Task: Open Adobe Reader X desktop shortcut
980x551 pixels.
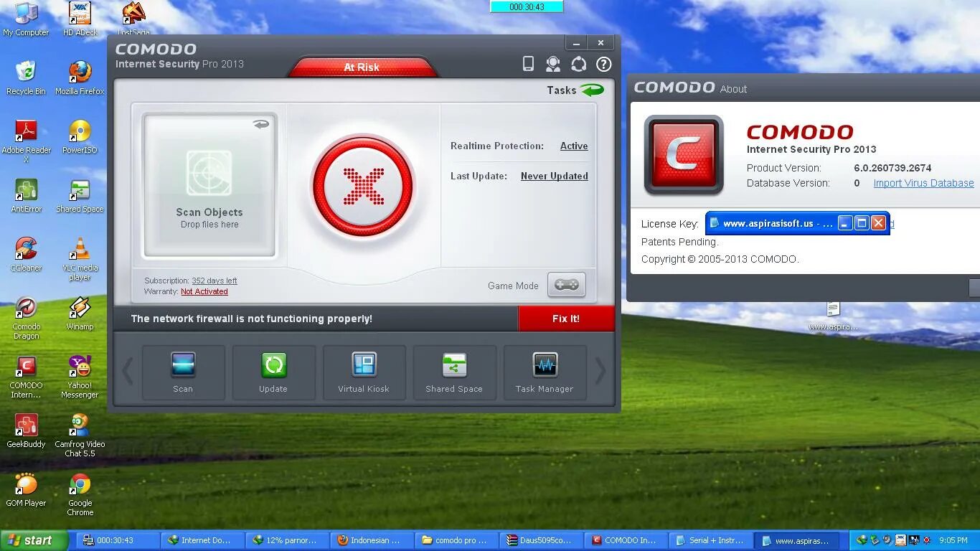Action: (x=27, y=141)
